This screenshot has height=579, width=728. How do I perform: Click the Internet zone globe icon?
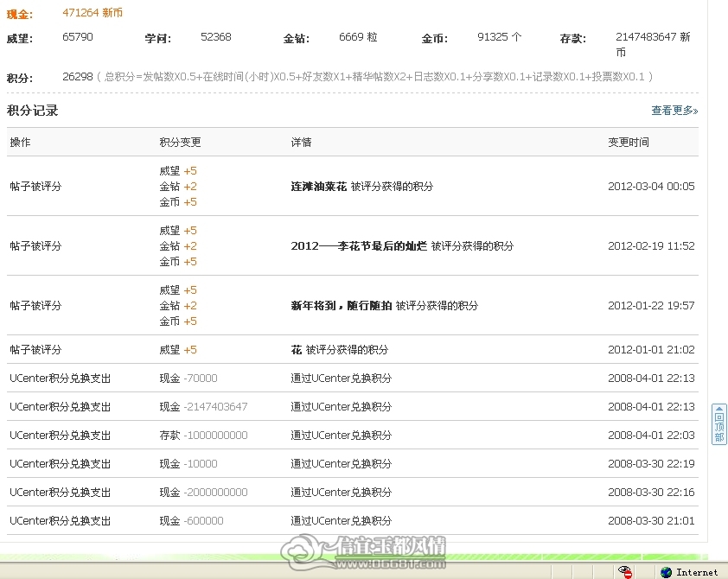tap(667, 572)
